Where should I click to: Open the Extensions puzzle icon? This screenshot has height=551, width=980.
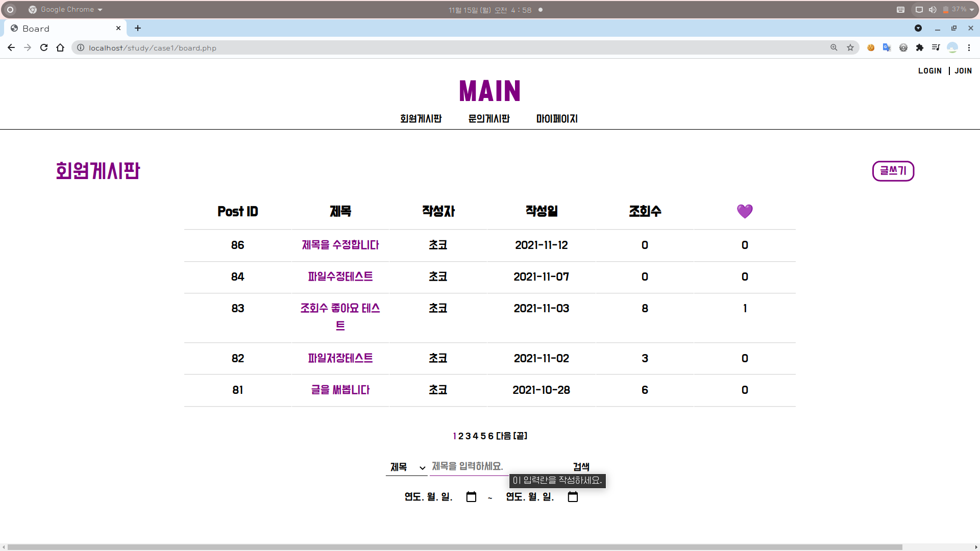pos(920,47)
